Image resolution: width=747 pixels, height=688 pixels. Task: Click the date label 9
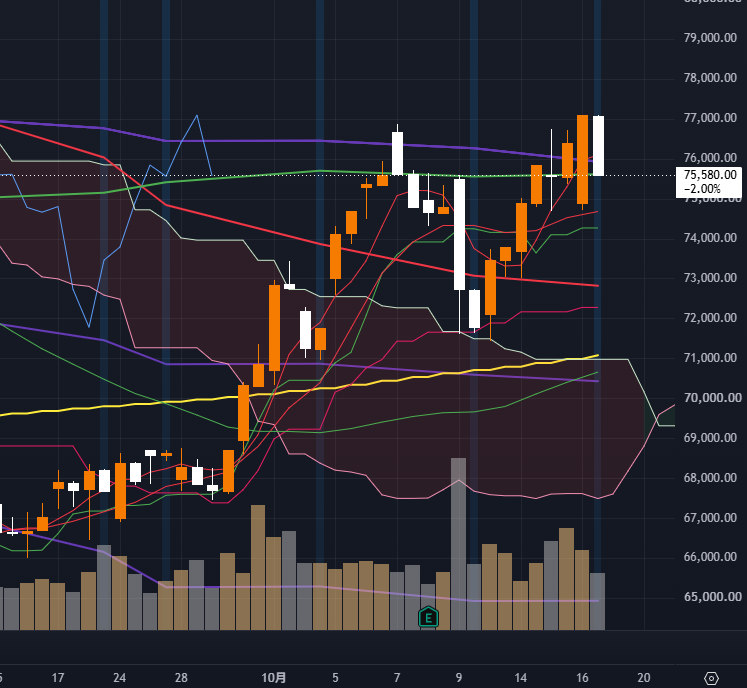(x=459, y=678)
